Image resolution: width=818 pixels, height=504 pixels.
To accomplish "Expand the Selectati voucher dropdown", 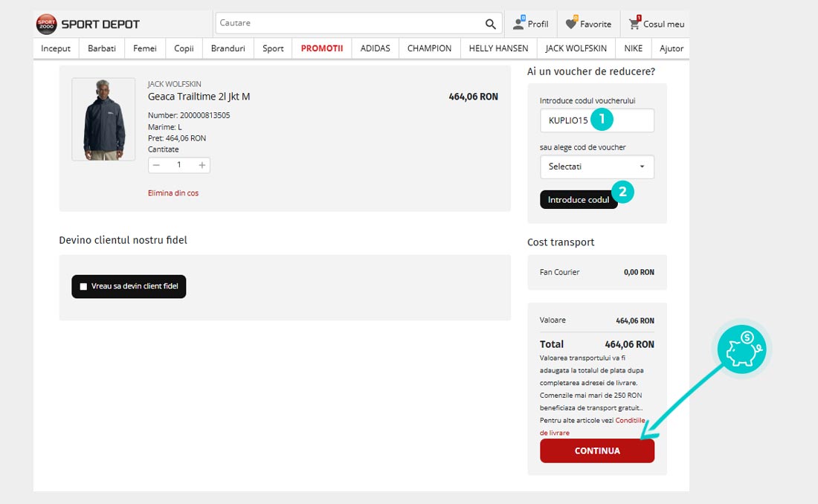I will point(597,167).
